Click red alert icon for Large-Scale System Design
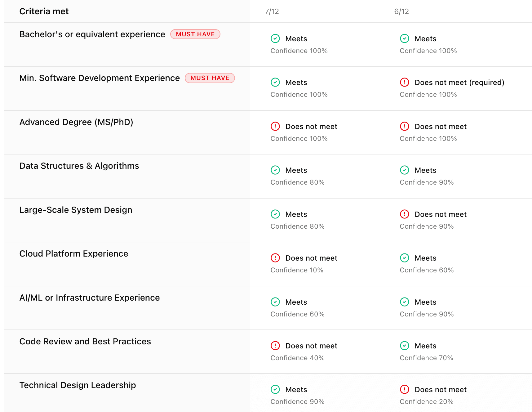This screenshot has height=412, width=532. tap(405, 214)
